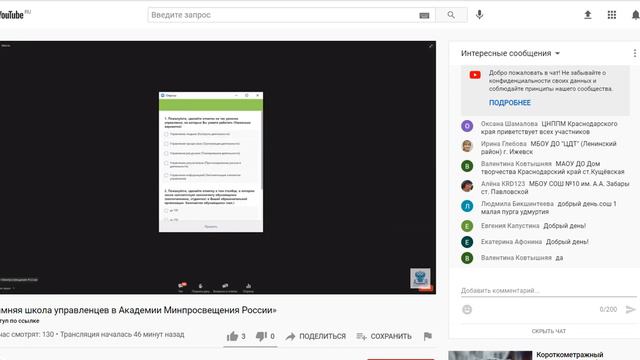
Task: Open the upload video icon
Action: (587, 15)
